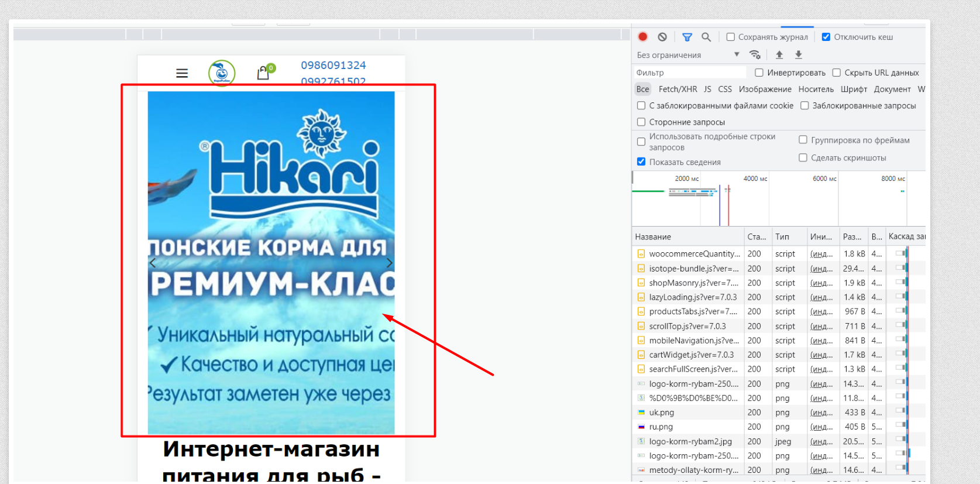This screenshot has width=980, height=484.
Task: Select searchFullScreen.js request row
Action: (778, 369)
